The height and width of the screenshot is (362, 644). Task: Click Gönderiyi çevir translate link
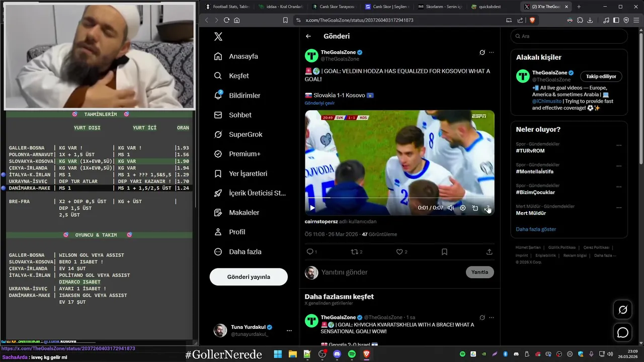(x=319, y=103)
